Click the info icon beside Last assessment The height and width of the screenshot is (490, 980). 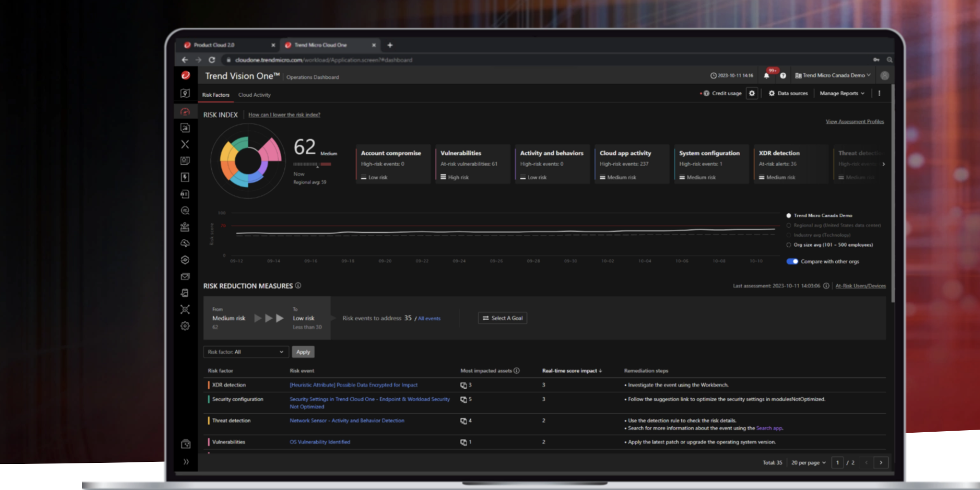[x=826, y=286]
